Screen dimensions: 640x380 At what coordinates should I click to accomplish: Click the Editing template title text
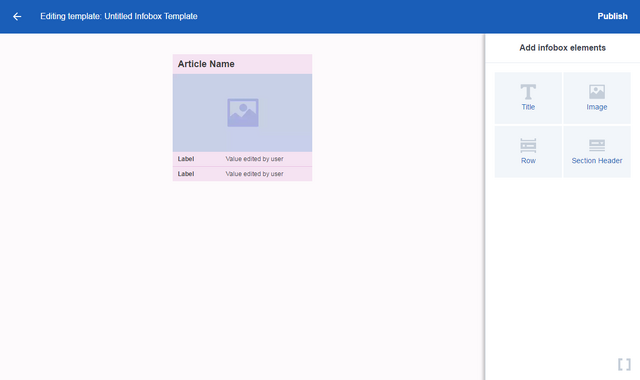point(119,16)
